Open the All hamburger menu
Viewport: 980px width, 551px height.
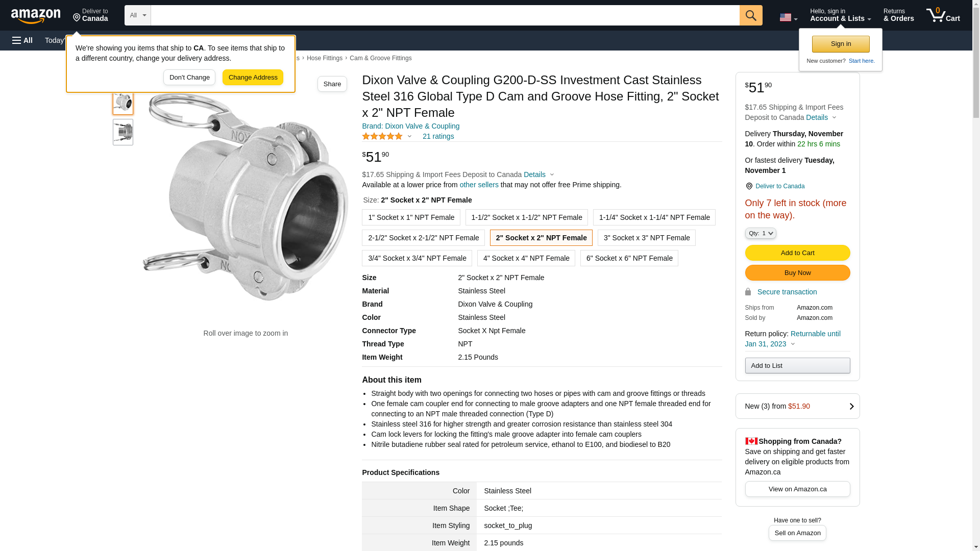22,40
